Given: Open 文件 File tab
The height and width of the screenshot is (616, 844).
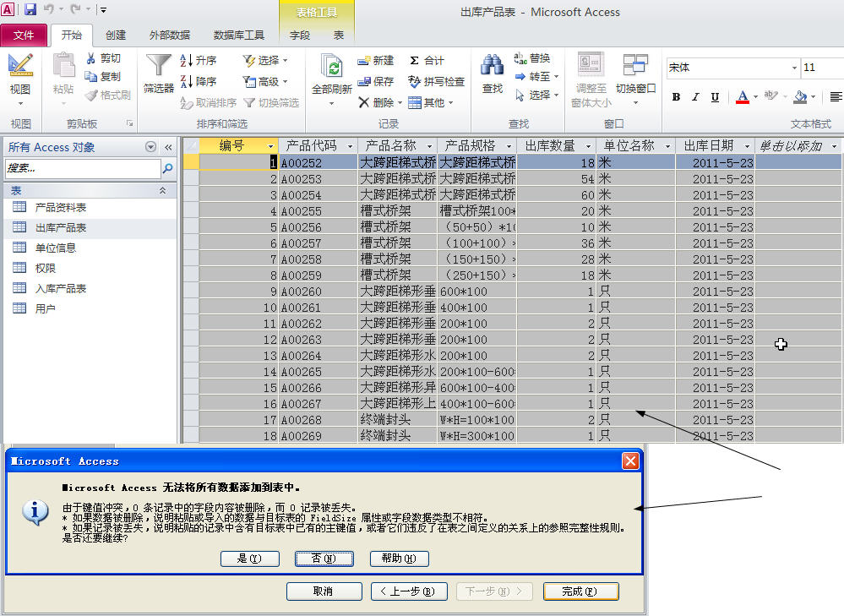Looking at the screenshot, I should [24, 35].
